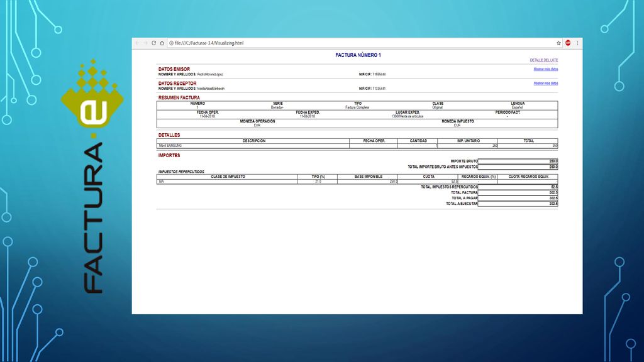The height and width of the screenshot is (362, 644).
Task: Click the TOTAL IMPUESTOS REPERCUTIDOS value box
Action: (518, 187)
